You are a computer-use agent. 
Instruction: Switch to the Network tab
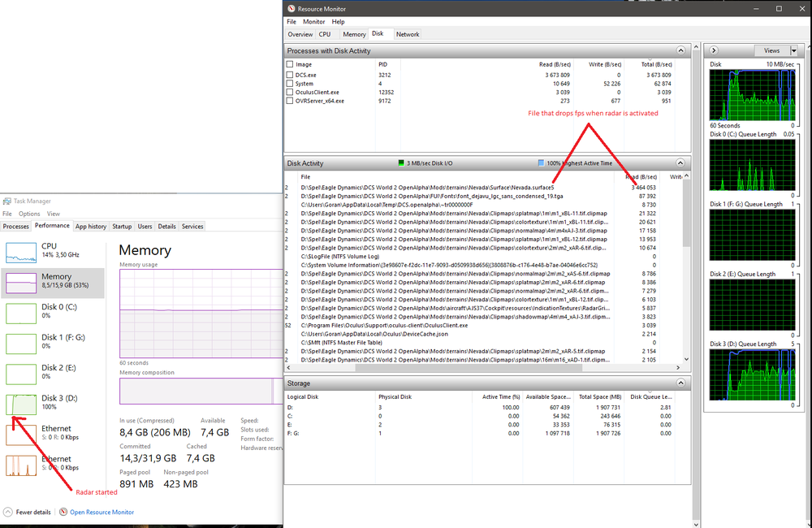408,34
